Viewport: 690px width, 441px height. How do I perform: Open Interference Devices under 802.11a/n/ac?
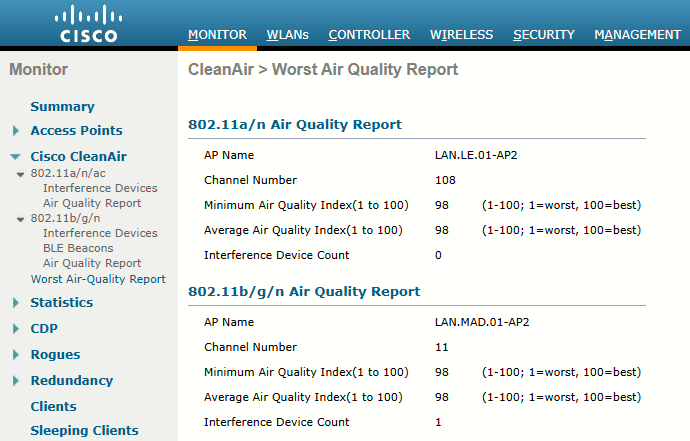tap(100, 188)
